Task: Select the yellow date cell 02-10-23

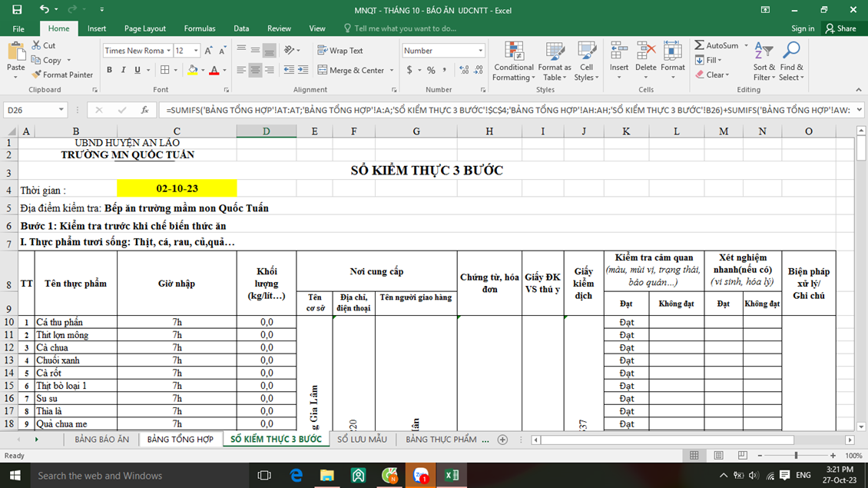Action: (x=177, y=188)
